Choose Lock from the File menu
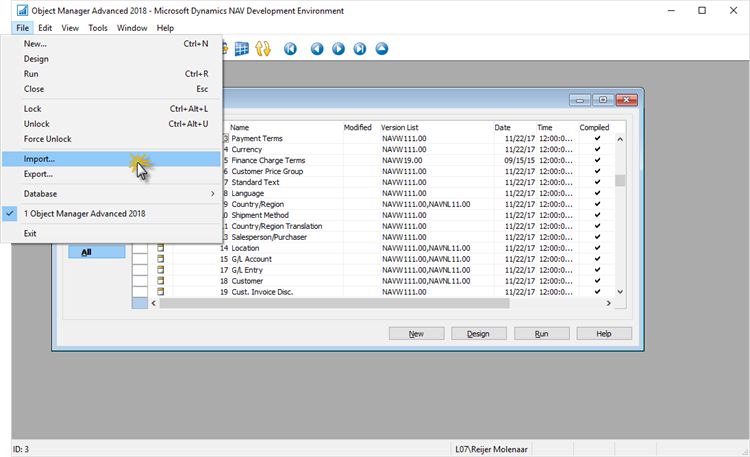Screen dimensions: 750x457 (111, 109)
